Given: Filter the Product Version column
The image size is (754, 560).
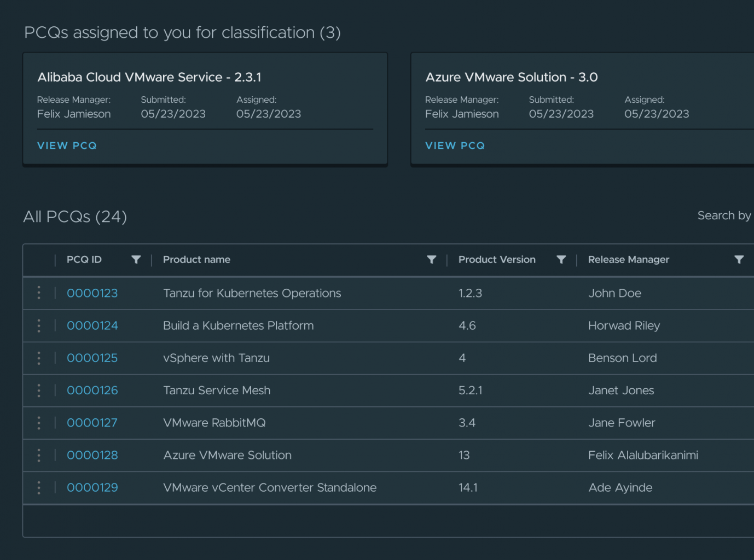Looking at the screenshot, I should click(561, 260).
